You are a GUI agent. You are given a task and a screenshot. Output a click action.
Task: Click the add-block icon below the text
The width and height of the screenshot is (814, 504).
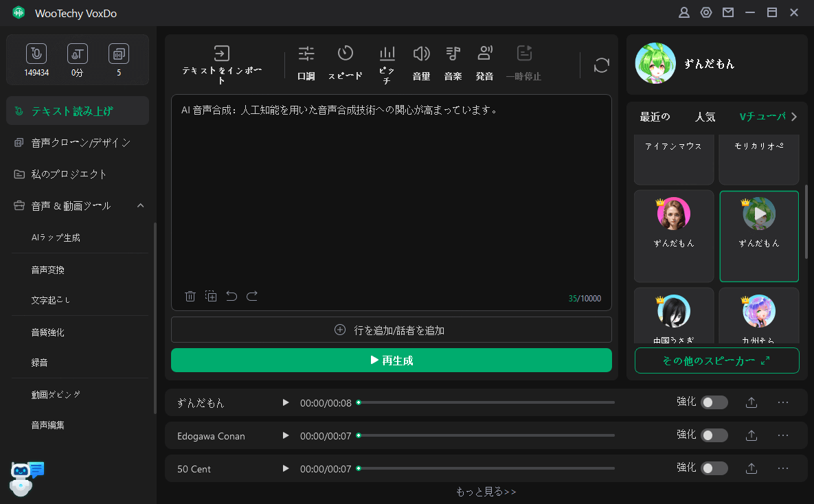pyautogui.click(x=211, y=297)
